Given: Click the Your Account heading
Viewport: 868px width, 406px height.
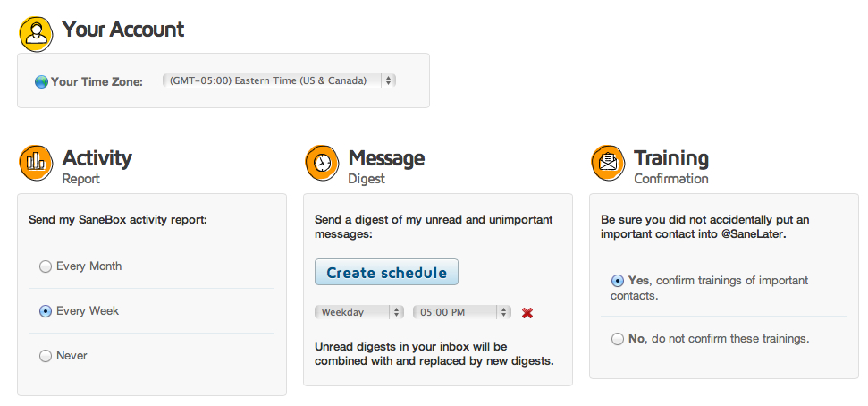Looking at the screenshot, I should tap(123, 30).
